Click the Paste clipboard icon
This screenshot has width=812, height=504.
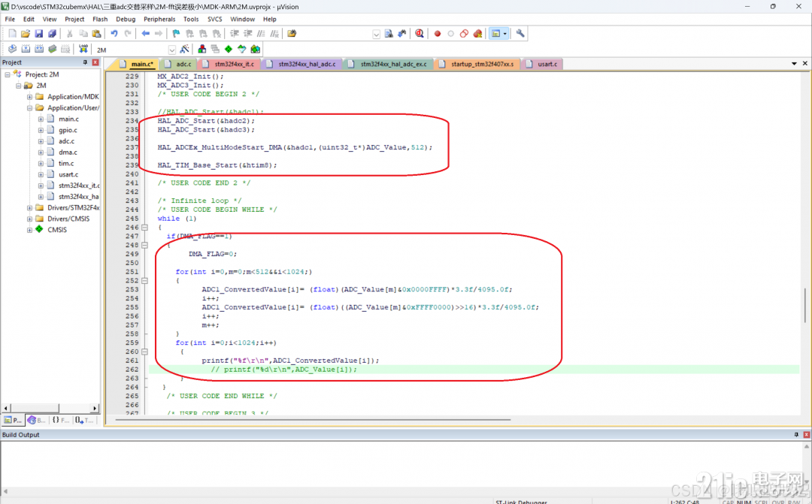[96, 34]
